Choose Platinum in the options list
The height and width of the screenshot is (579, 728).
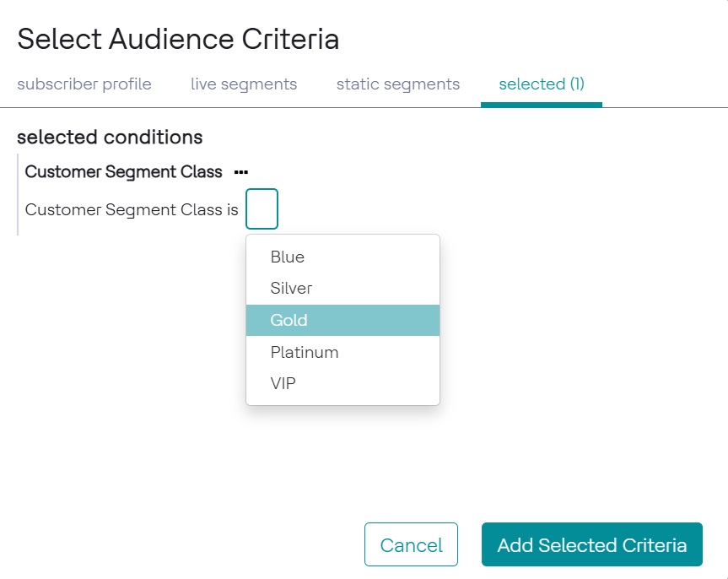305,352
